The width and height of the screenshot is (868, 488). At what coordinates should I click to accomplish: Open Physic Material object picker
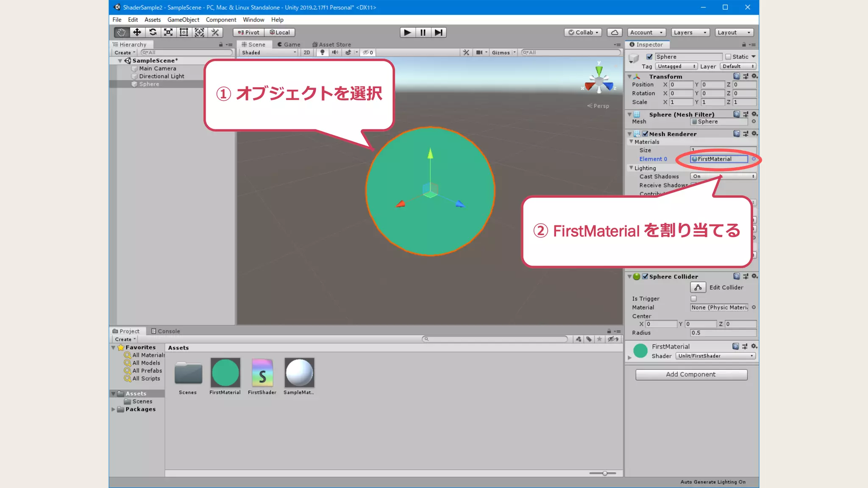[x=754, y=308]
